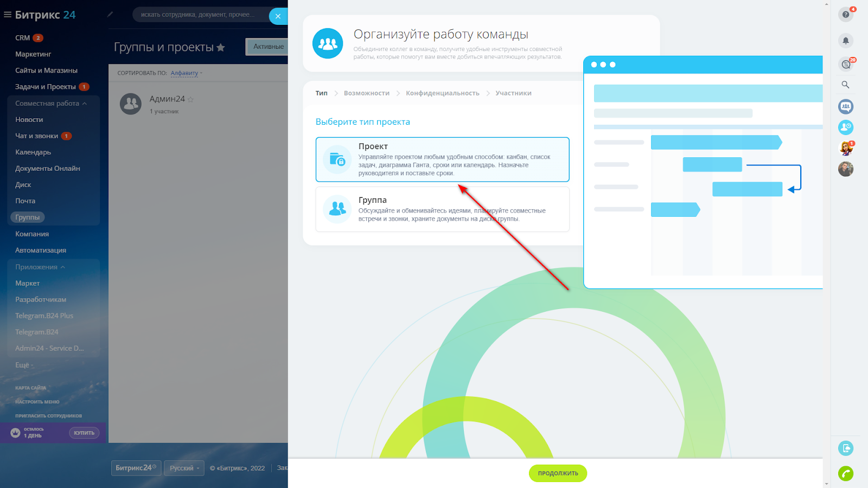Open Разработчикам menu item
Screen dimensions: 868x488
coord(41,300)
